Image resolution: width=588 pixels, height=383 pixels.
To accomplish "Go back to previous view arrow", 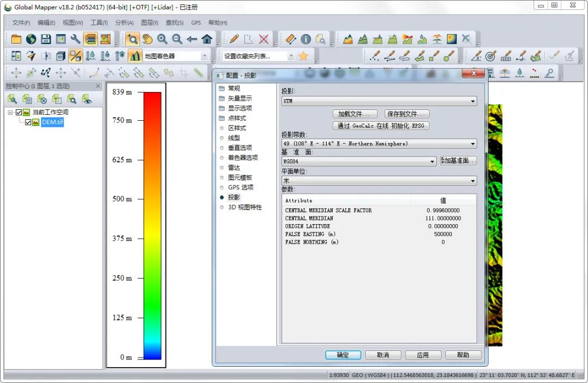I will coord(192,39).
